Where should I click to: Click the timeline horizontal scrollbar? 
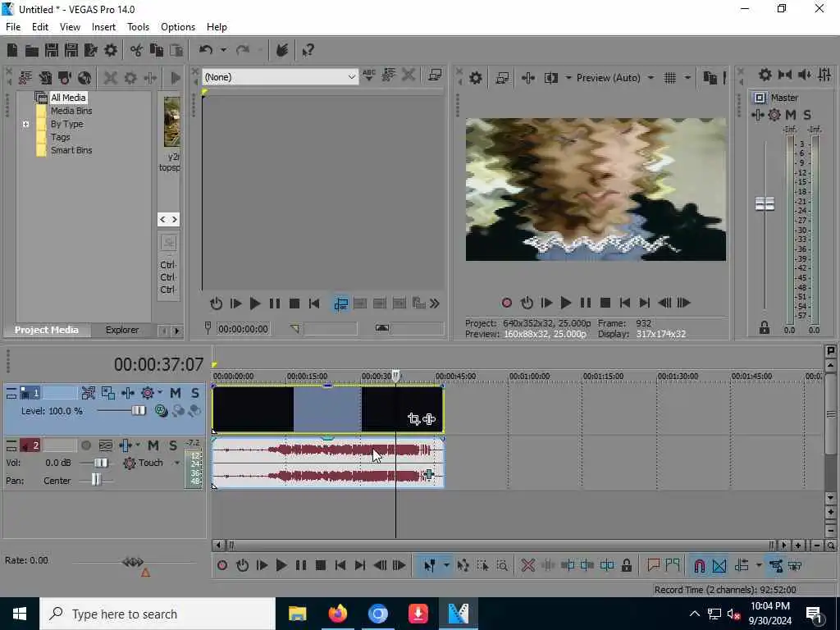click(501, 546)
